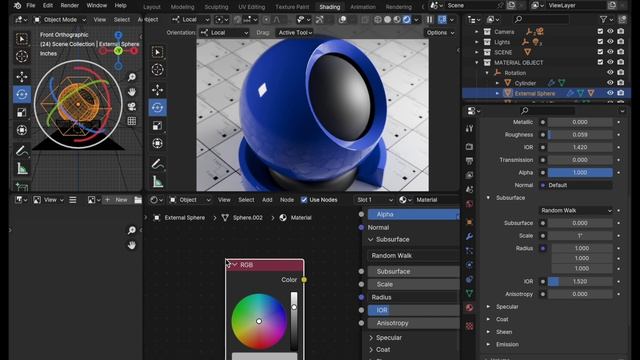The image size is (640, 360).
Task: Select the Annotate tool in main viewport
Action: pos(158,164)
